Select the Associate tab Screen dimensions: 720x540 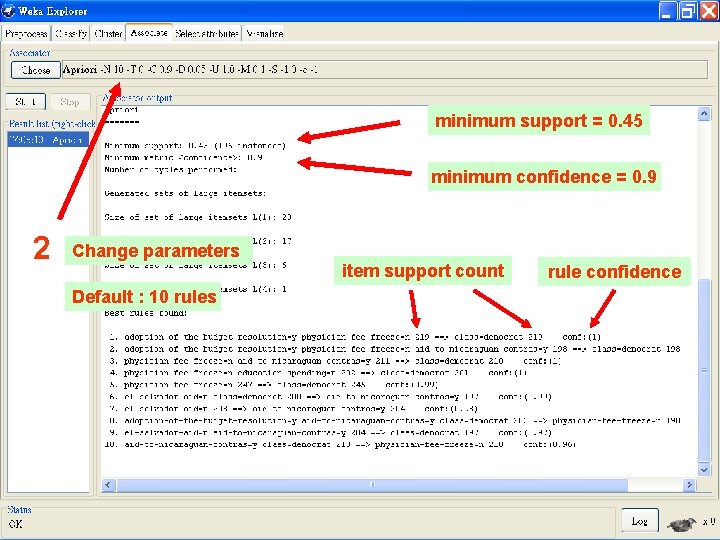point(149,33)
